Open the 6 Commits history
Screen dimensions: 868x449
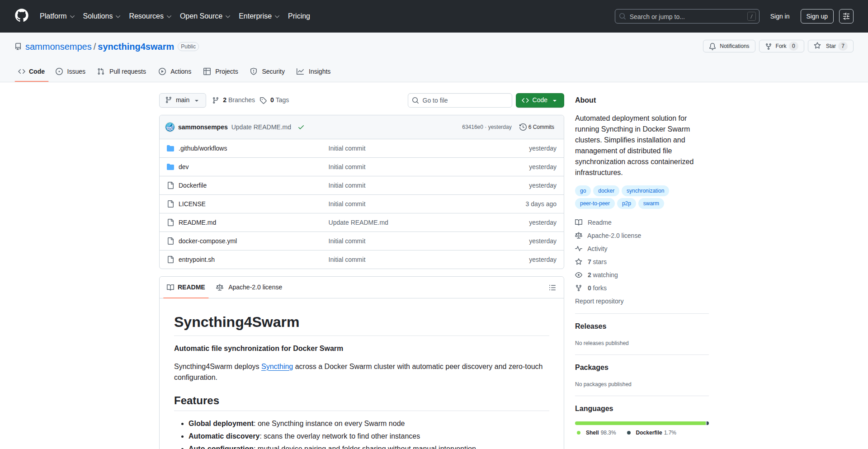click(537, 127)
